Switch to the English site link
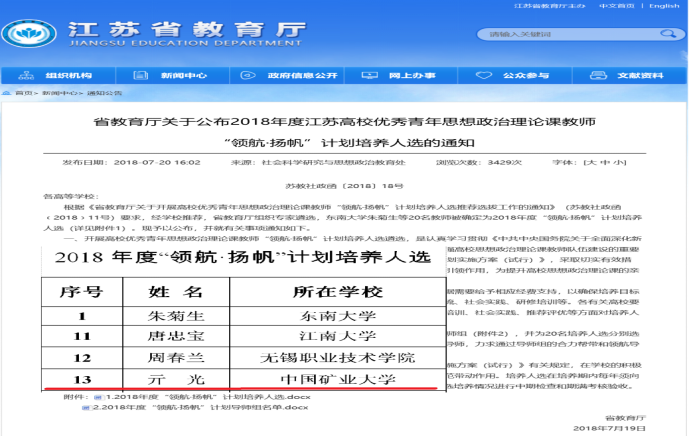Image resolution: width=689 pixels, height=436 pixels. [664, 6]
